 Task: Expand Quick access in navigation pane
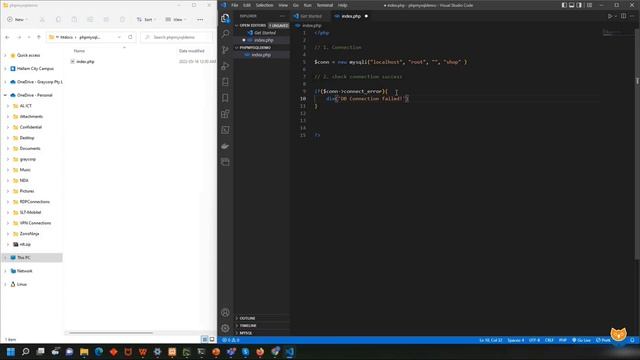click(5, 55)
